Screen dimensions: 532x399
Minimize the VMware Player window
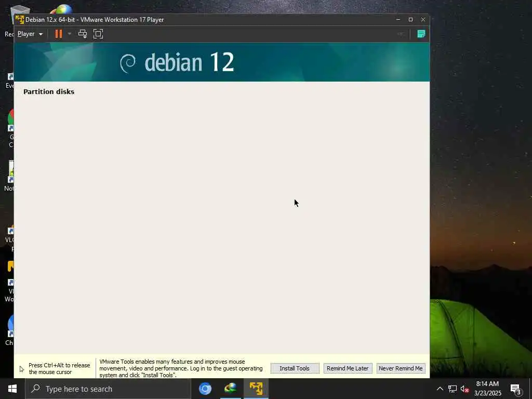pyautogui.click(x=398, y=19)
